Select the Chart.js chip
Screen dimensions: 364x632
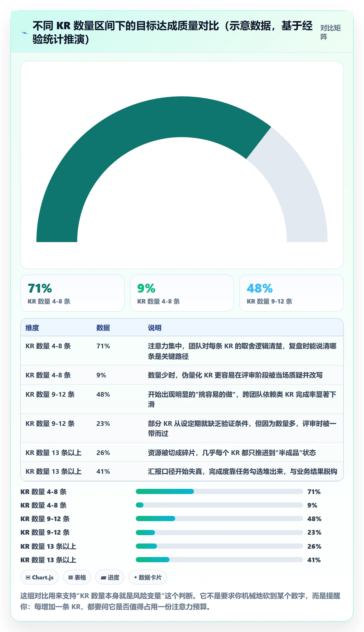(40, 577)
